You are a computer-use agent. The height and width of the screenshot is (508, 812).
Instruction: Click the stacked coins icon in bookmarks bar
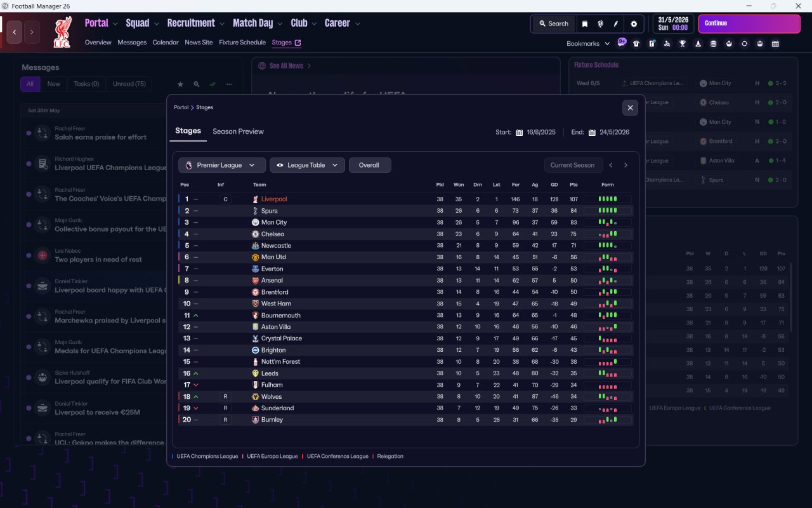714,44
